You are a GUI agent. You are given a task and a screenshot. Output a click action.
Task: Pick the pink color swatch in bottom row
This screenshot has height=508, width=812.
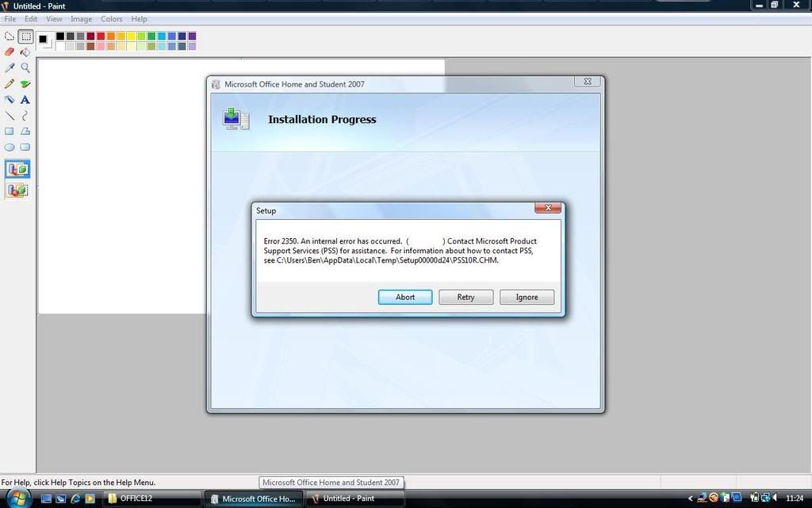[101, 46]
